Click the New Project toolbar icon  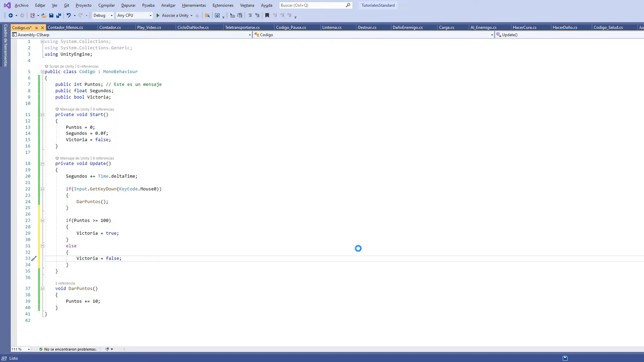[x=33, y=15]
